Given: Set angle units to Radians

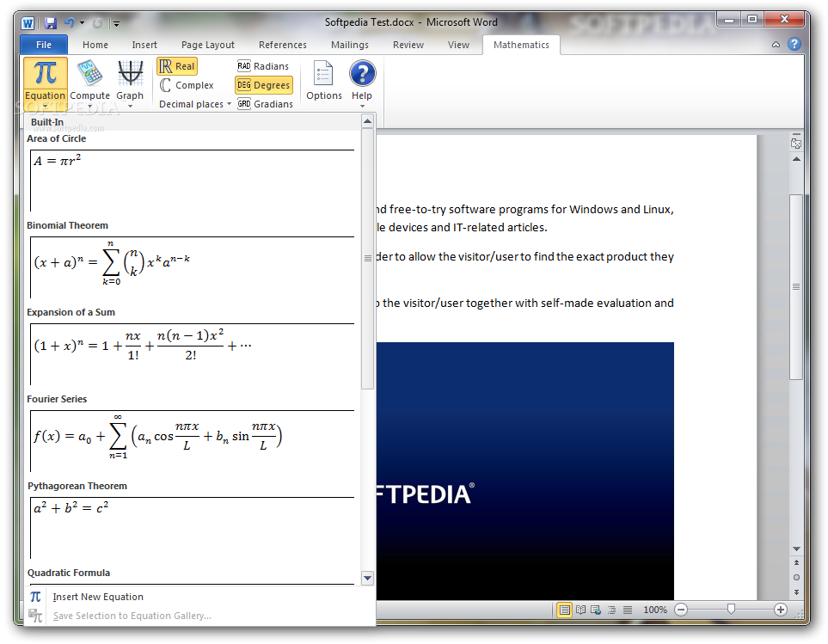Looking at the screenshot, I should pos(263,66).
